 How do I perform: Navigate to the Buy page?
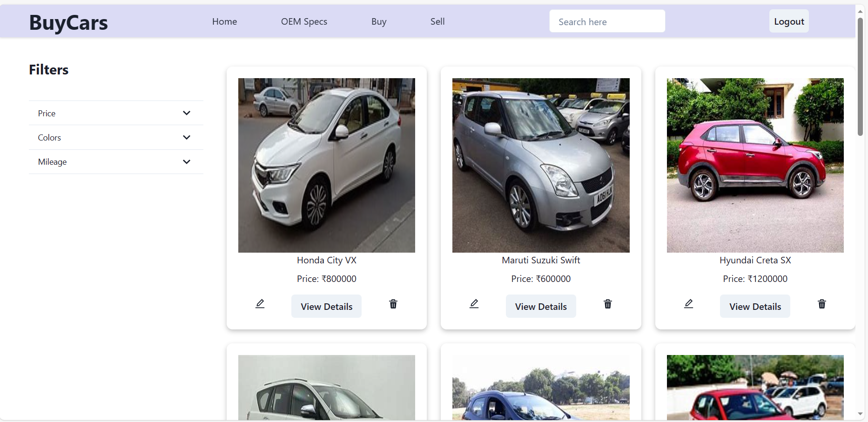point(379,21)
